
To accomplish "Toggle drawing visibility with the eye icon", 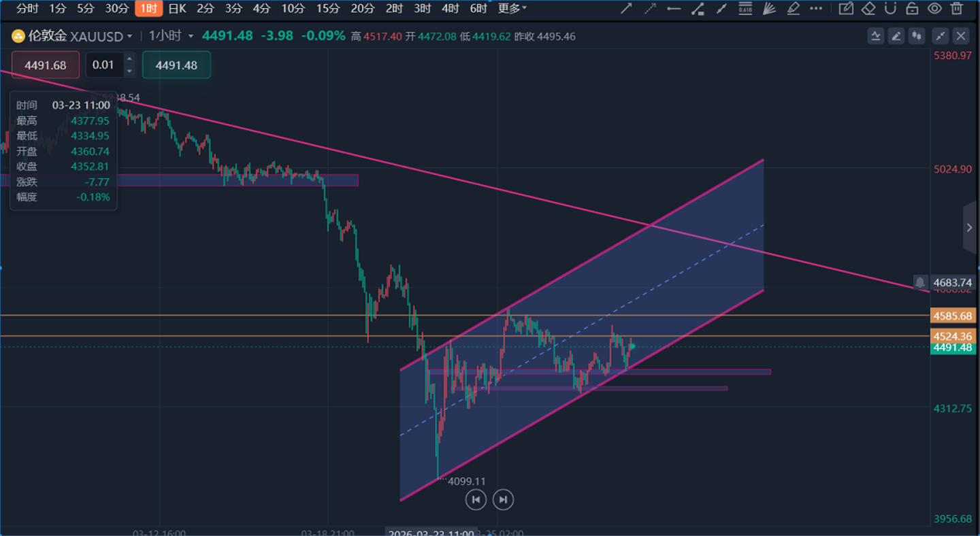I will [935, 9].
